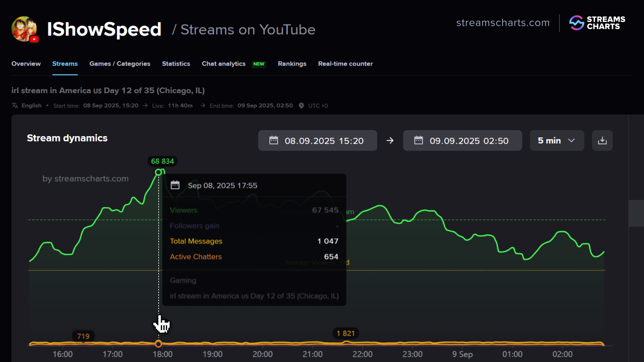Viewport: 644px width, 362px height.
Task: Click the UTC clock icon
Action: pos(301,106)
